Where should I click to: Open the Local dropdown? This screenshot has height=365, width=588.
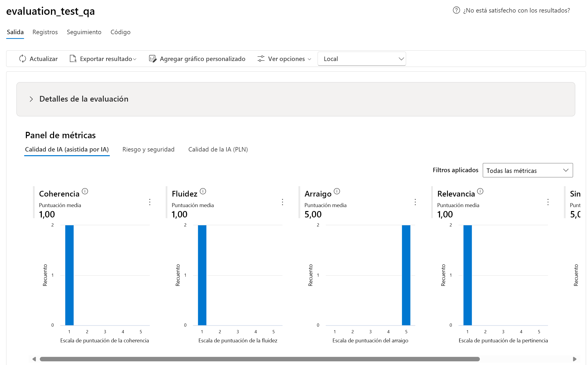(362, 59)
